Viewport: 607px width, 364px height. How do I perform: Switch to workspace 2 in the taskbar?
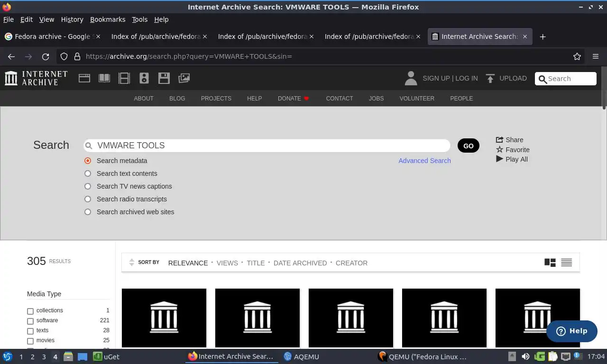[32, 356]
